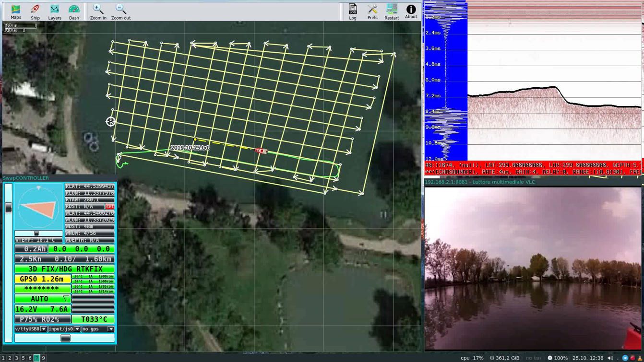Image resolution: width=644 pixels, height=362 pixels.
Task: Click the 3D FIX/HDG RTKFIX status
Action: pyautogui.click(x=65, y=269)
